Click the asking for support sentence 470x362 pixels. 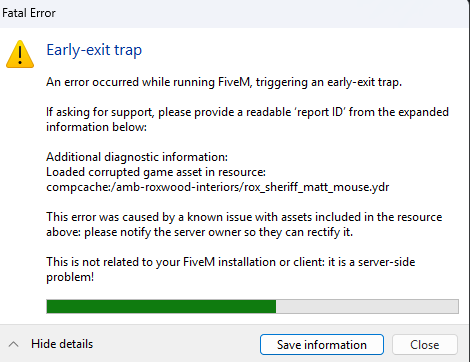247,112
